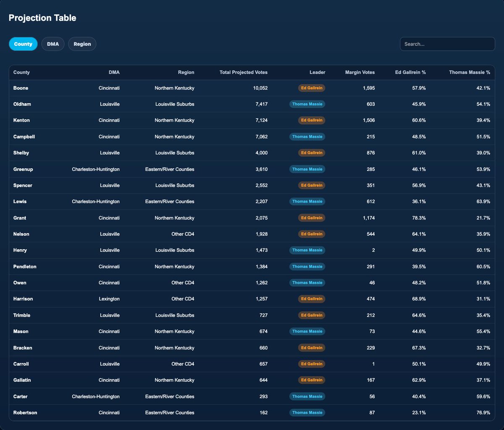
Task: Select the Spencer county name
Action: [23, 185]
